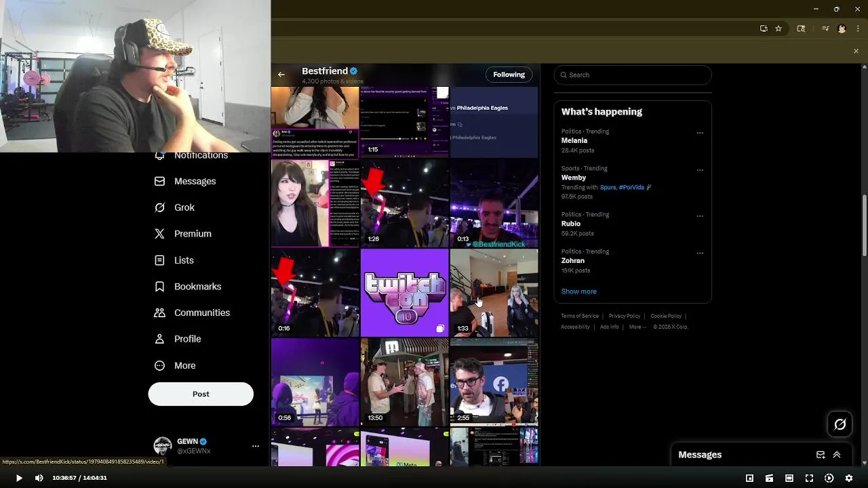The width and height of the screenshot is (868, 488).
Task: Enter fullscreen in video player
Action: click(x=809, y=478)
